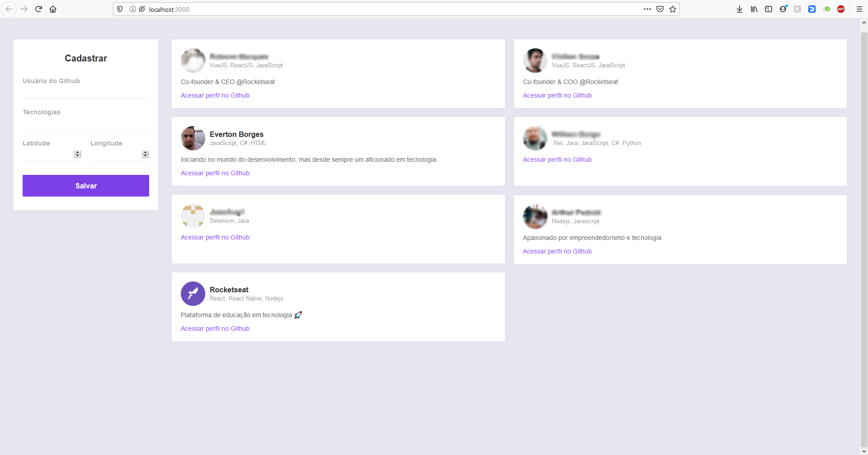868x455 pixels.
Task: Open the Library bookshelf icon
Action: click(754, 9)
